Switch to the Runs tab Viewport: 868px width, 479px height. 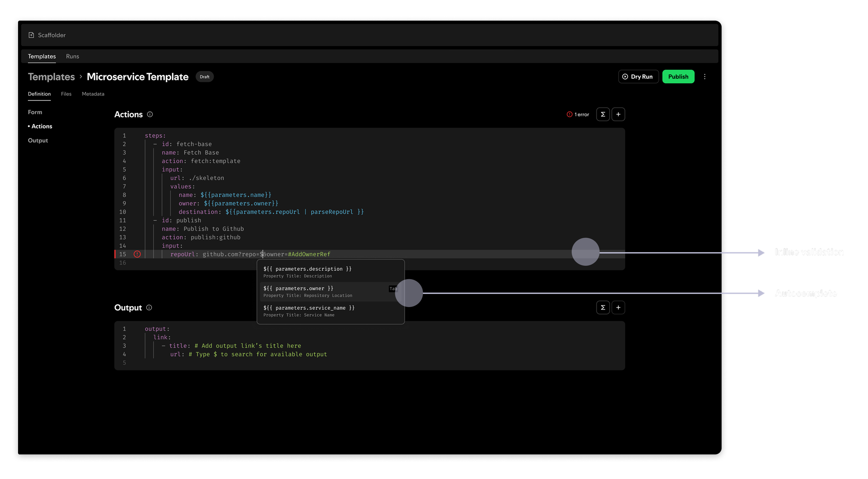73,56
